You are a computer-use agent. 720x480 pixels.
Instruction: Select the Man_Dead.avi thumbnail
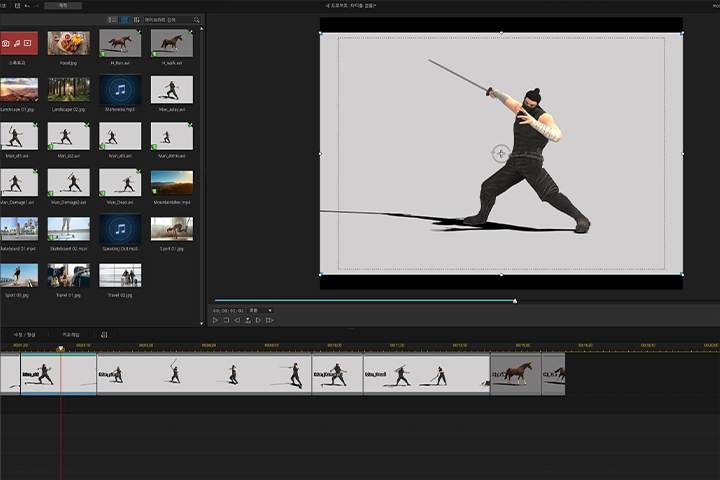pyautogui.click(x=120, y=182)
